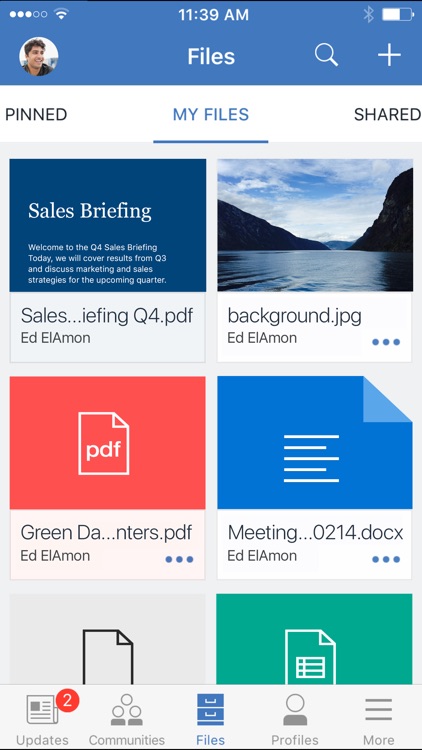Open the Profiles tab in bottom bar
This screenshot has width=422, height=750.
295,719
